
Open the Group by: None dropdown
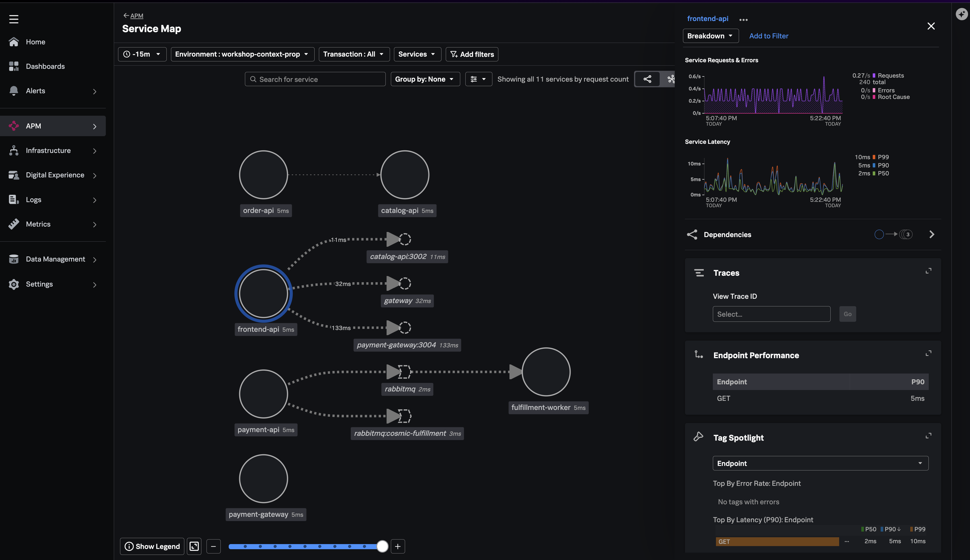[425, 79]
